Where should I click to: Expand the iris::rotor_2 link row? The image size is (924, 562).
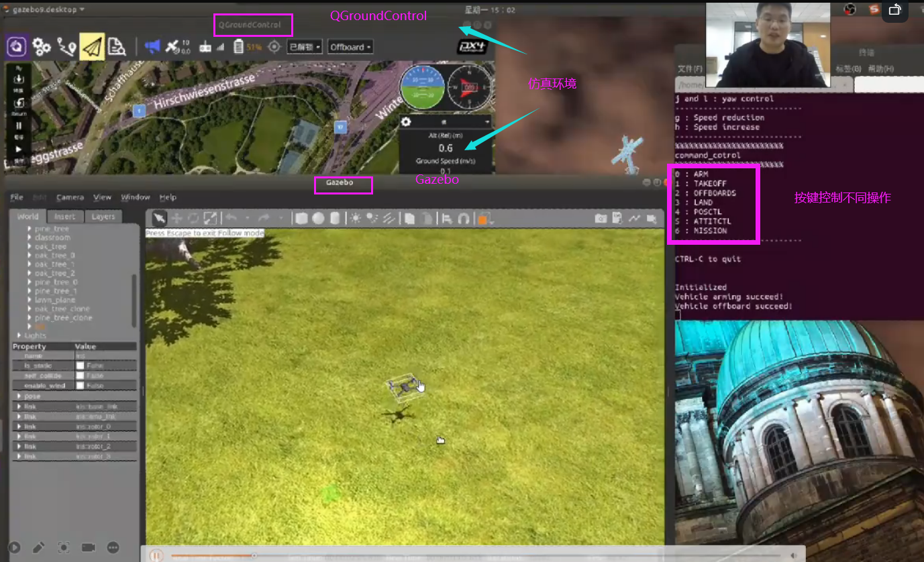pos(19,446)
